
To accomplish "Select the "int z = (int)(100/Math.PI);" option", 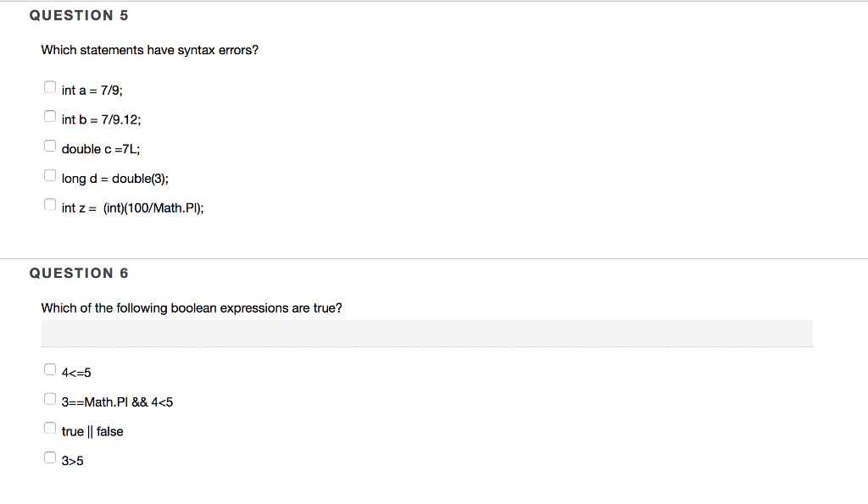I will click(50, 203).
